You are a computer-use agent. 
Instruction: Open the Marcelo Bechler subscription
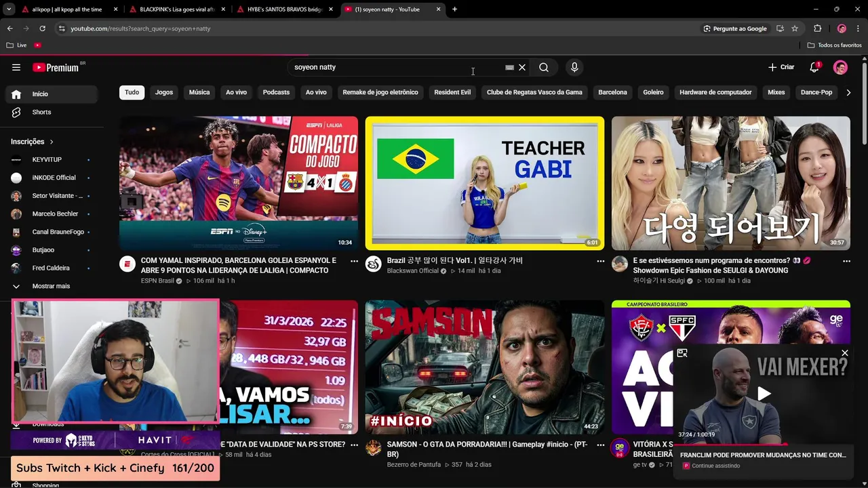point(52,213)
